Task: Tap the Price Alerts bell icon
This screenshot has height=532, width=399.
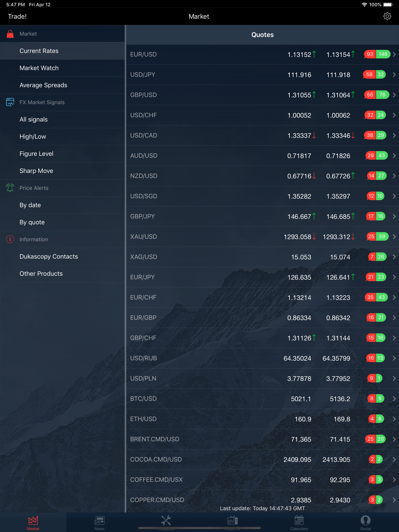Action: (10, 188)
